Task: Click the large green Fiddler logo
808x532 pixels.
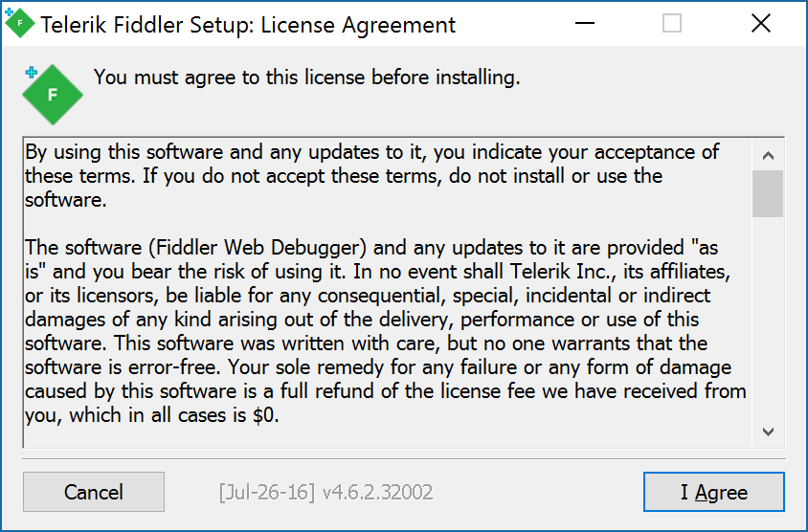Action: coord(52,94)
